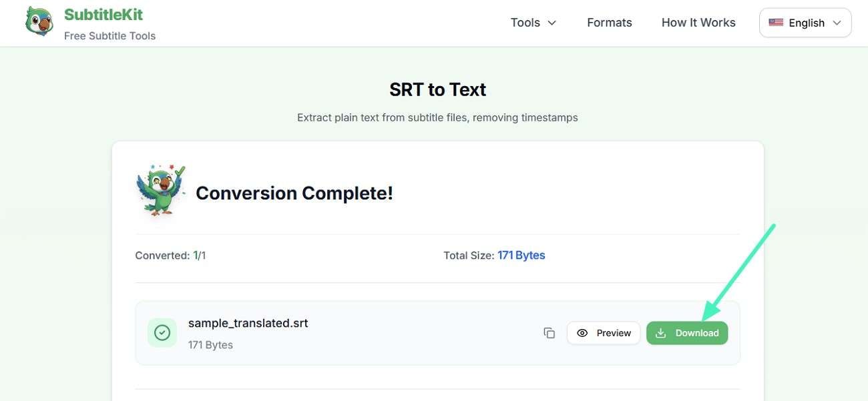Click the Total Size 171 Bytes value
Image resolution: width=868 pixels, height=401 pixels.
coord(521,256)
